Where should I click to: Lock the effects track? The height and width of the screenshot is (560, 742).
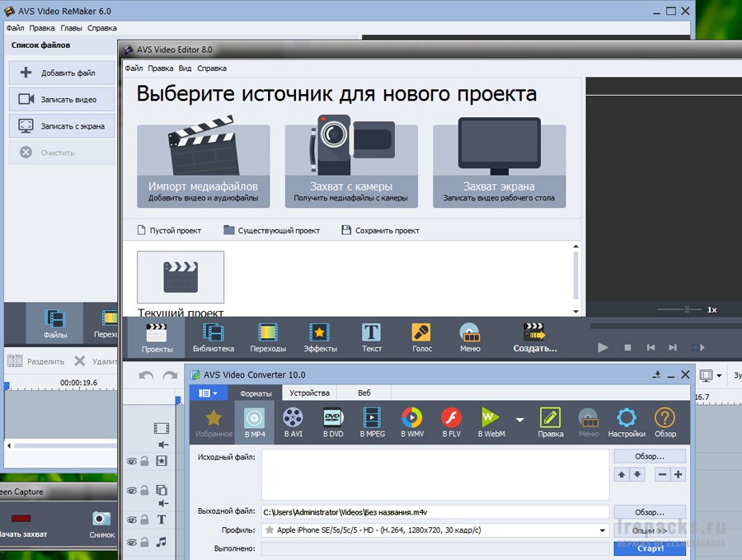coord(145,460)
